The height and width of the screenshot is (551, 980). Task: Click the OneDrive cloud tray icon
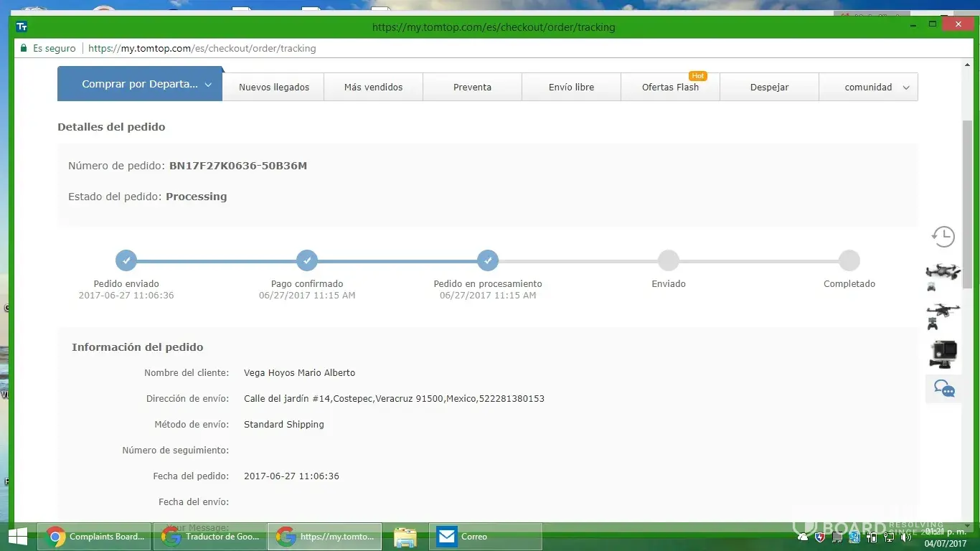[x=803, y=537]
